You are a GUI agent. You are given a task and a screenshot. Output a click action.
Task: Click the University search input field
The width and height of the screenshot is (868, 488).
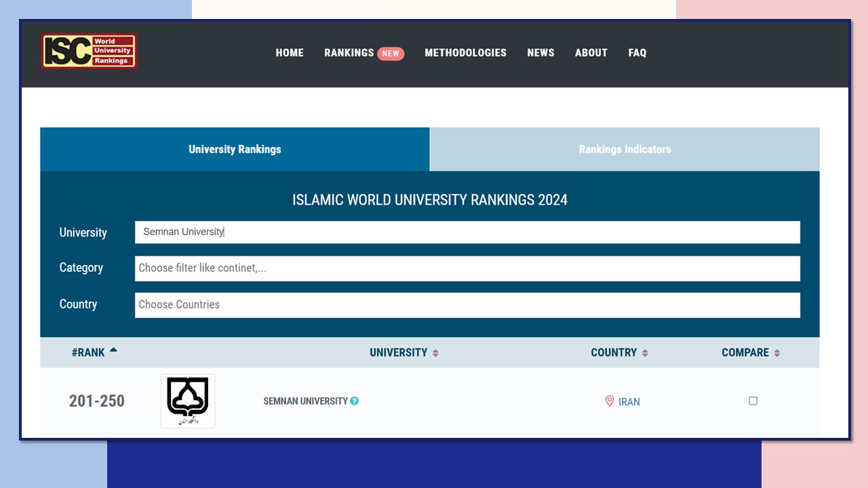(x=467, y=232)
